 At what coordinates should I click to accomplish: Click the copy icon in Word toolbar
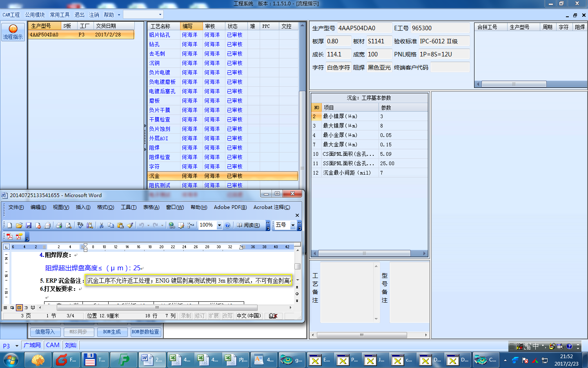[111, 225]
